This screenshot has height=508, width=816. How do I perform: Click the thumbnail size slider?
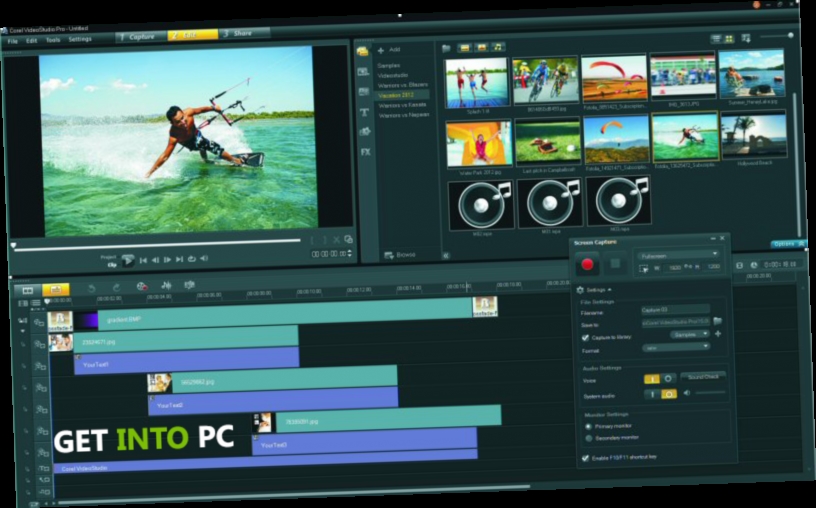776,36
